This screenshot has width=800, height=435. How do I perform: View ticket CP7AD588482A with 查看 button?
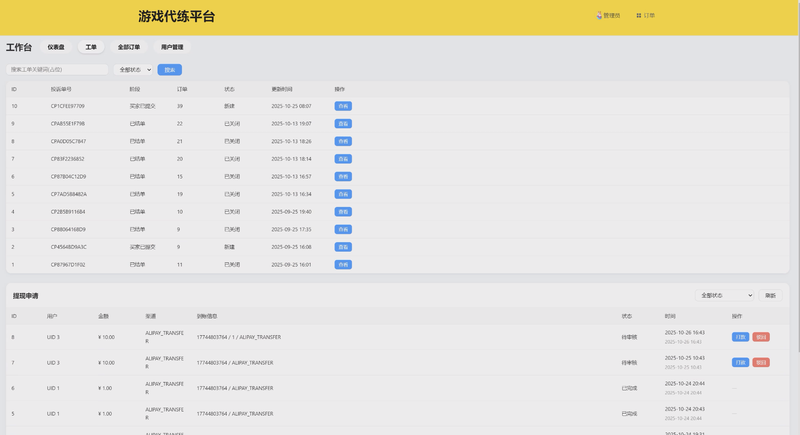[x=343, y=194]
